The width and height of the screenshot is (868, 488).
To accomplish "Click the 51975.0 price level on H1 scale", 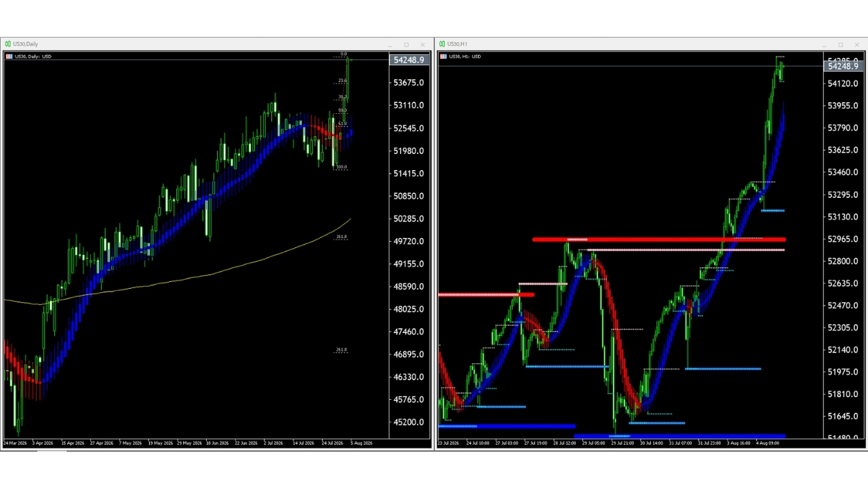I will click(x=842, y=372).
